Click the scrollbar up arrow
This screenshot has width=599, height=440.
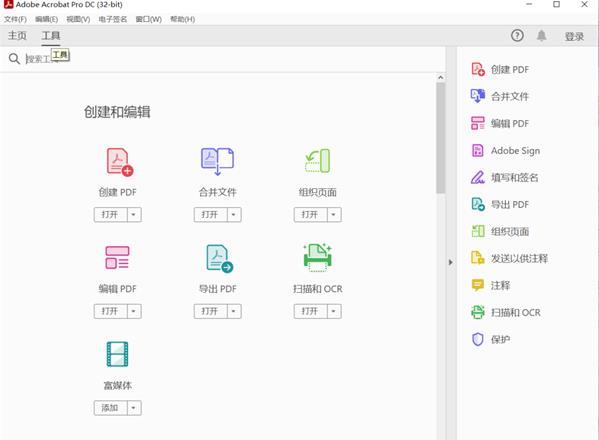(x=440, y=78)
